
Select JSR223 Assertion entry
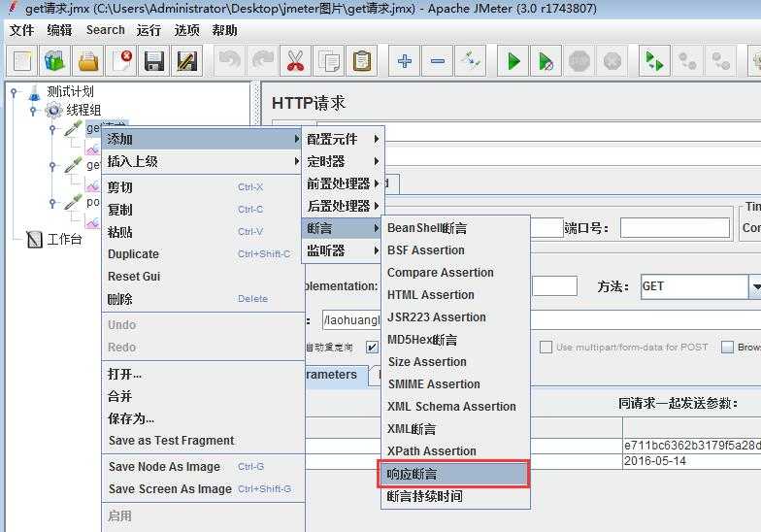pos(455,316)
